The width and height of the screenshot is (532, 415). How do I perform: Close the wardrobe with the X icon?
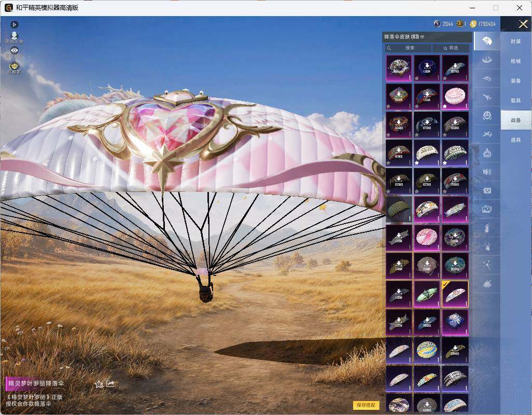click(523, 24)
